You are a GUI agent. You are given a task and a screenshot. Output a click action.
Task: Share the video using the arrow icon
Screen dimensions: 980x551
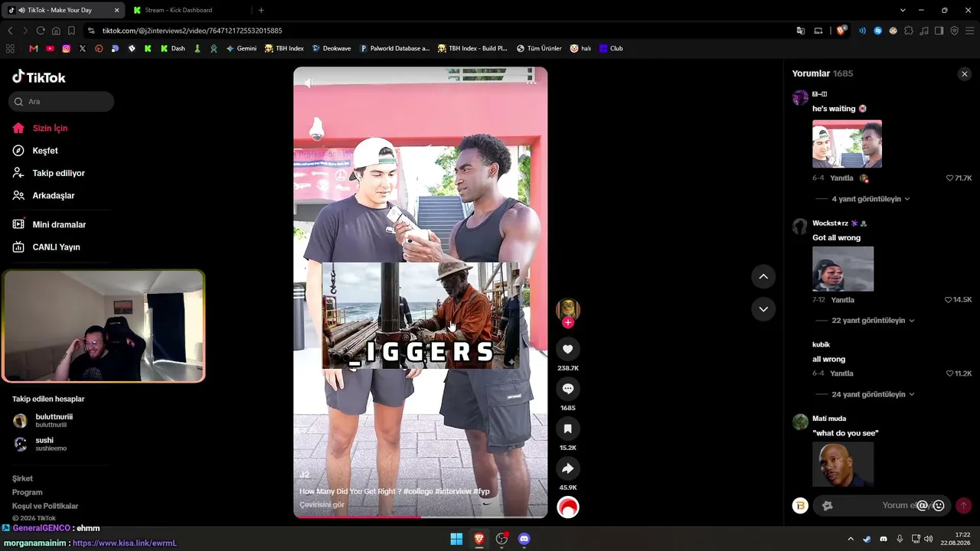(567, 468)
